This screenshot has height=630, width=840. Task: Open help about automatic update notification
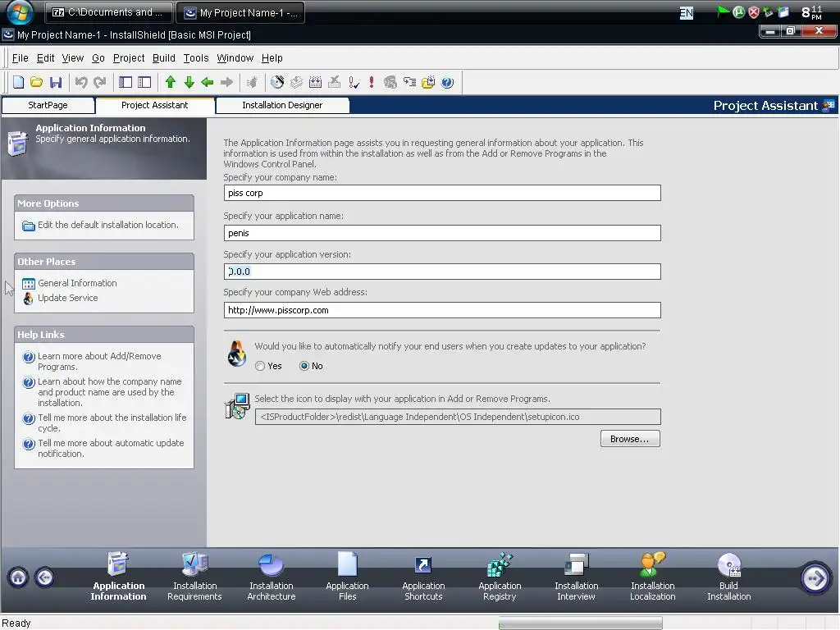point(111,449)
